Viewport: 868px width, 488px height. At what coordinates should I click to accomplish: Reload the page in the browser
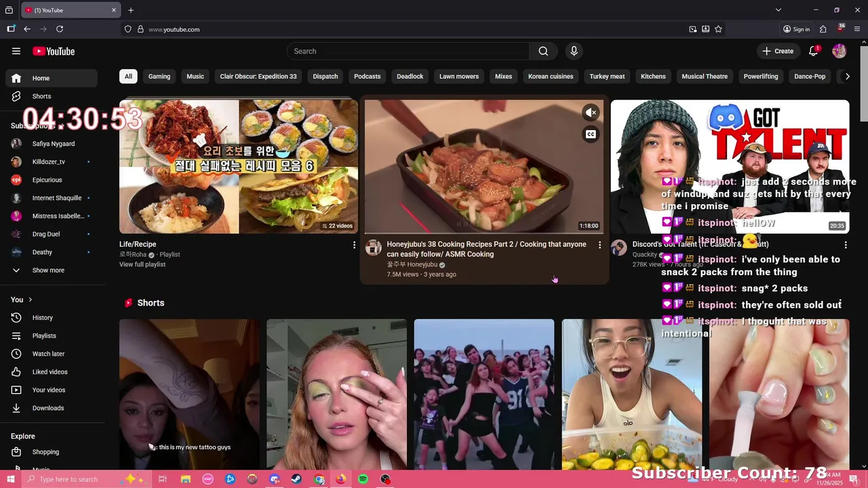pyautogui.click(x=60, y=29)
